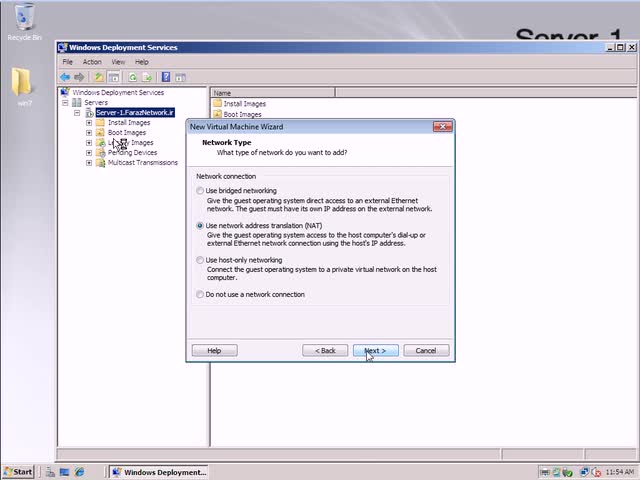This screenshot has width=640, height=480.
Task: Click the < Back button in the wizard
Action: [x=325, y=351]
